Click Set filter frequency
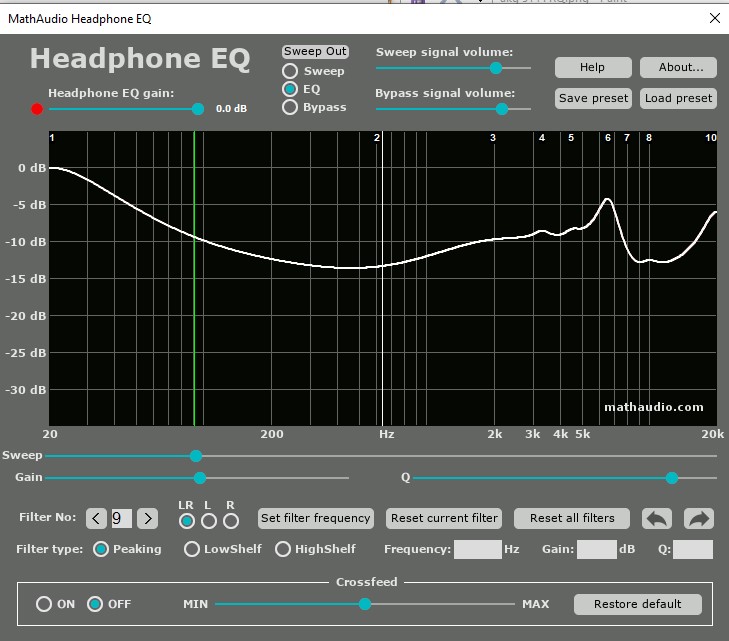The width and height of the screenshot is (729, 641). pyautogui.click(x=316, y=518)
